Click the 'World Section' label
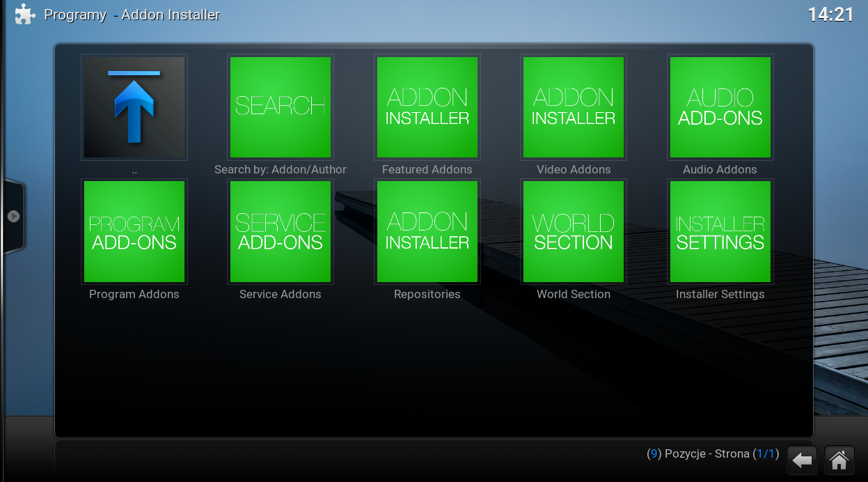 574,294
